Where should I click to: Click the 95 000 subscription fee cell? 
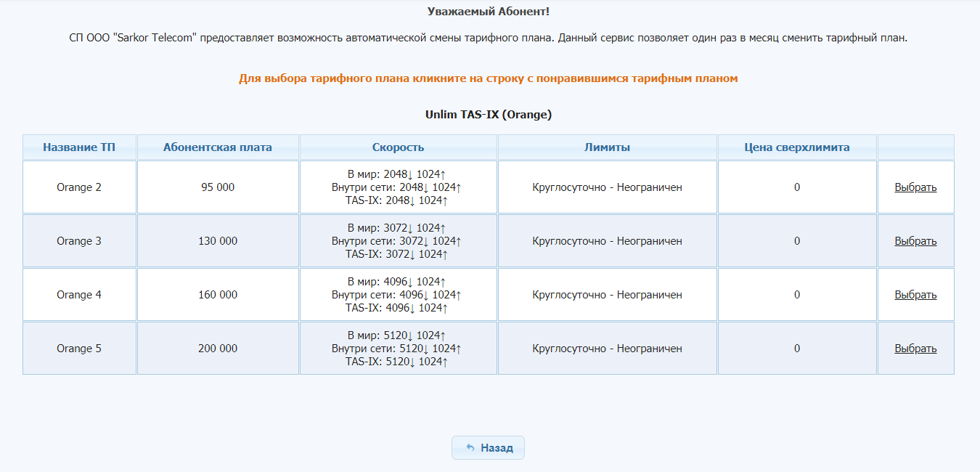pos(218,187)
